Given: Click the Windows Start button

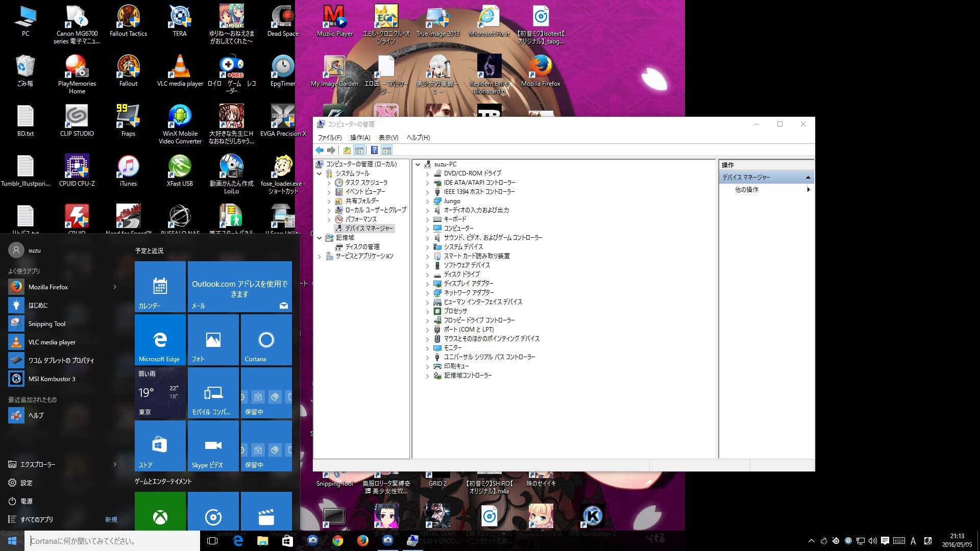Looking at the screenshot, I should pos(12,541).
